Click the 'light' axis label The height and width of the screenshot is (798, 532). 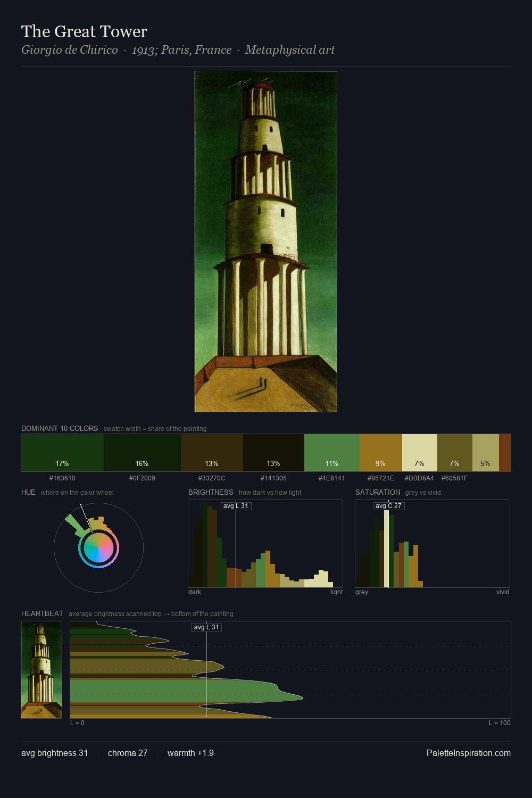[x=336, y=592]
